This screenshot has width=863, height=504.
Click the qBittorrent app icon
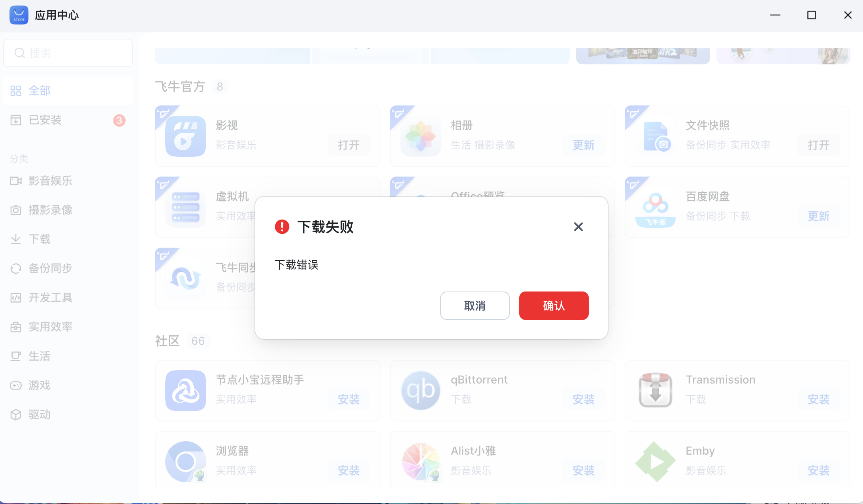[420, 391]
